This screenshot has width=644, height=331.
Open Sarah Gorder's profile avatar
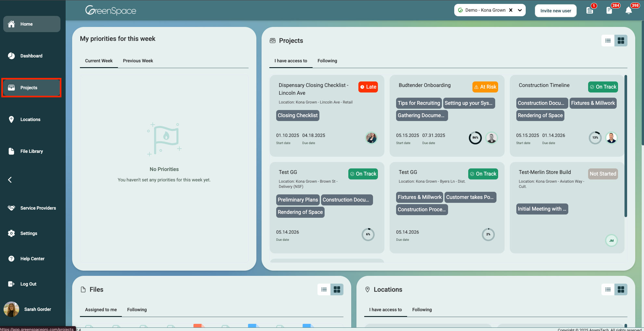tap(11, 309)
